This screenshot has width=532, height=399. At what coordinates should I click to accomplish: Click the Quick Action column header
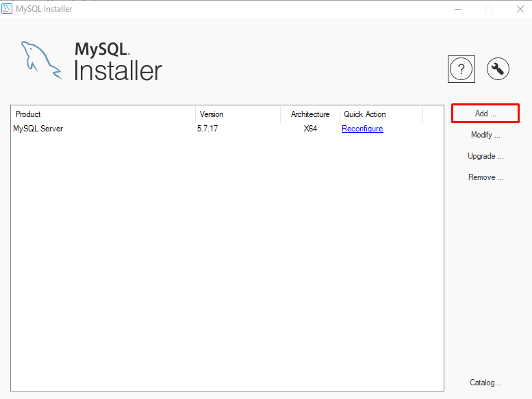pos(381,114)
